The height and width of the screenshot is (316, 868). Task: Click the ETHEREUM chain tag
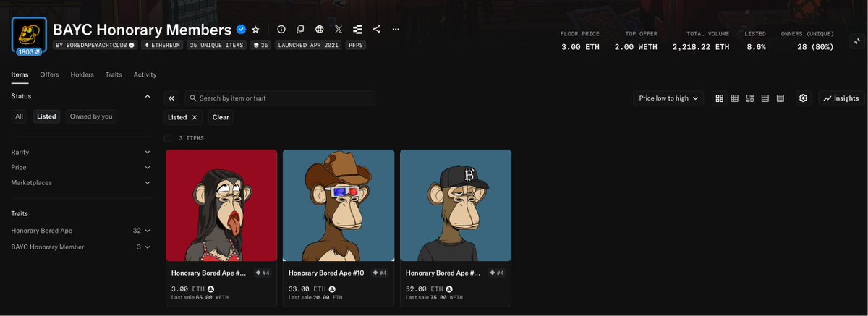click(x=162, y=45)
